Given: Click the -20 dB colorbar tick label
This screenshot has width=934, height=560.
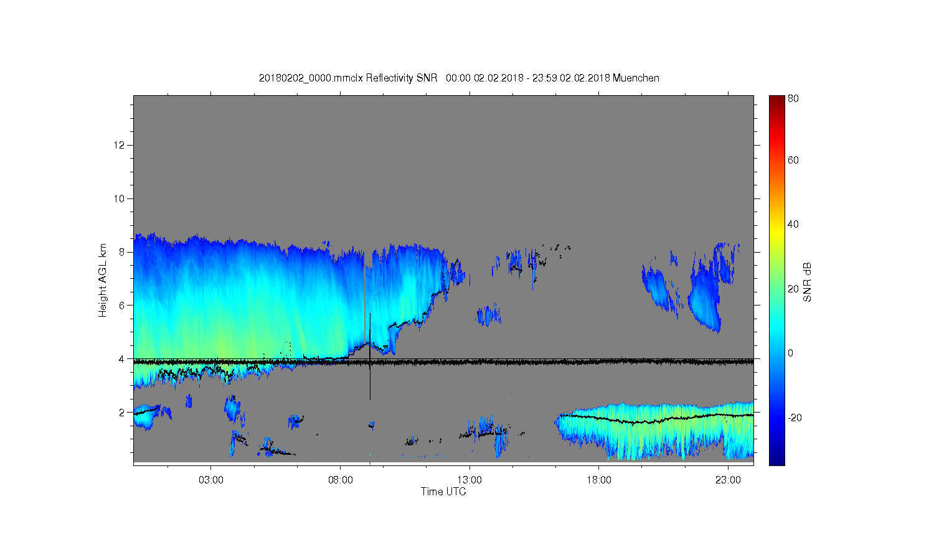Looking at the screenshot, I should pos(795,418).
